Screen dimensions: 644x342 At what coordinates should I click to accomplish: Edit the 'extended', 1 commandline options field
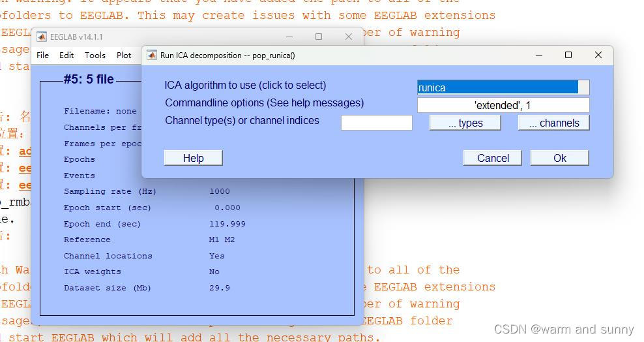point(503,105)
